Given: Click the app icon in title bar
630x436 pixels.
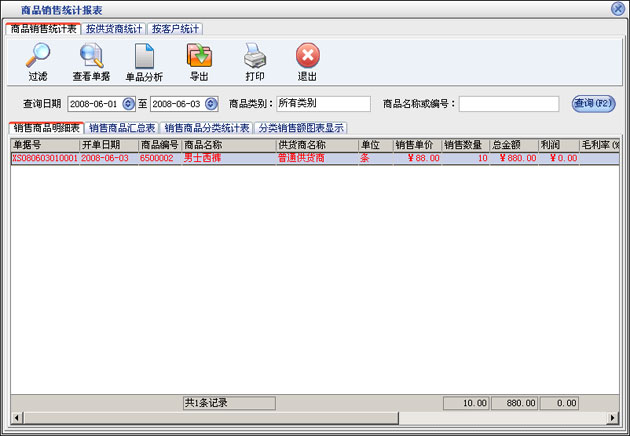Looking at the screenshot, I should 10,9.
